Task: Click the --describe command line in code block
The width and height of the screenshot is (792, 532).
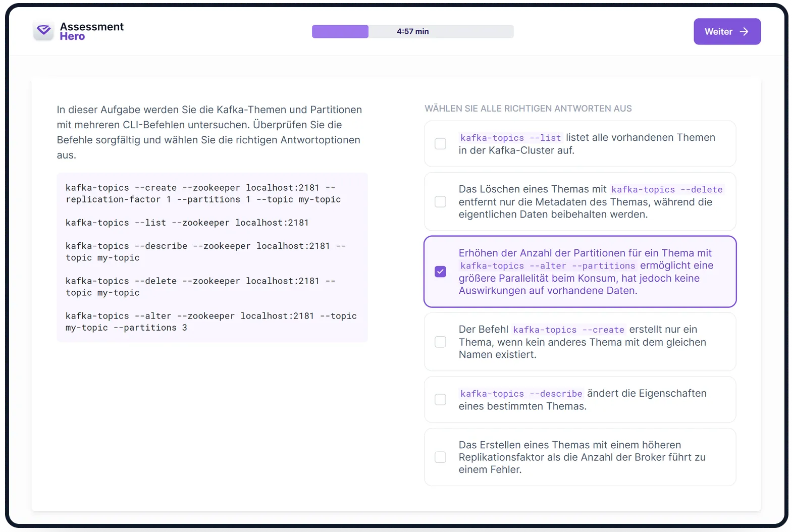Action: point(205,251)
